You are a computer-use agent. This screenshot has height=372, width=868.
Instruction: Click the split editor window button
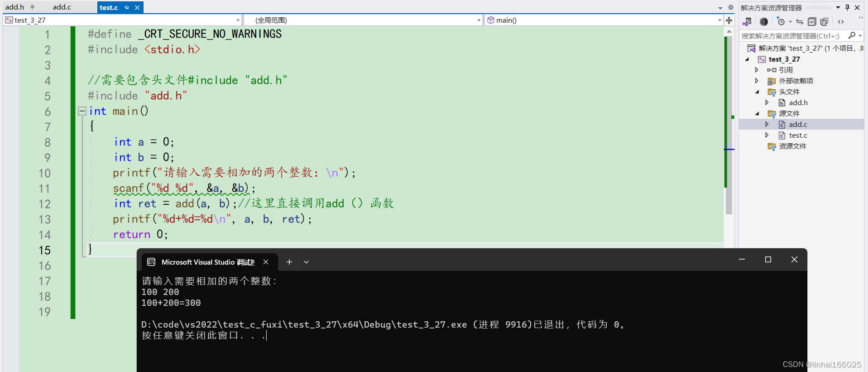pyautogui.click(x=729, y=20)
